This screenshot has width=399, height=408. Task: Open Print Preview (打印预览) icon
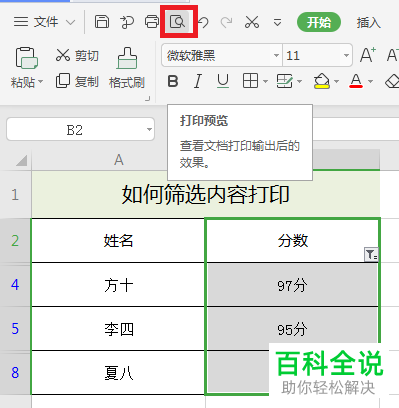pos(178,22)
